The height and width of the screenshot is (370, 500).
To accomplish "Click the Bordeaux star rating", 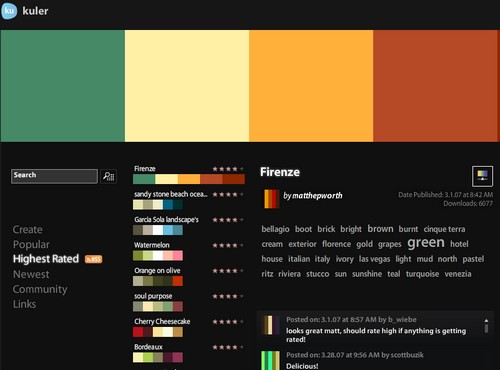I will coord(228,347).
